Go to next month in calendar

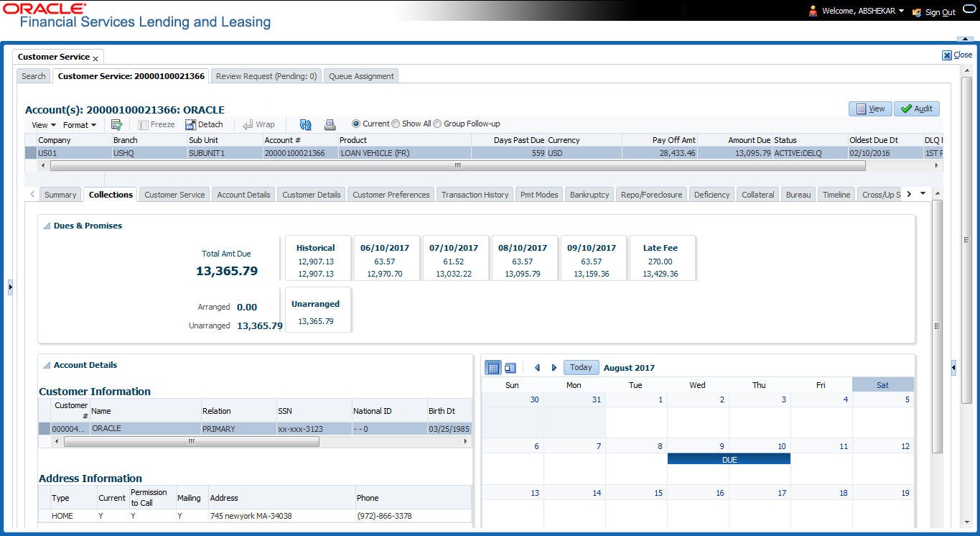[554, 368]
